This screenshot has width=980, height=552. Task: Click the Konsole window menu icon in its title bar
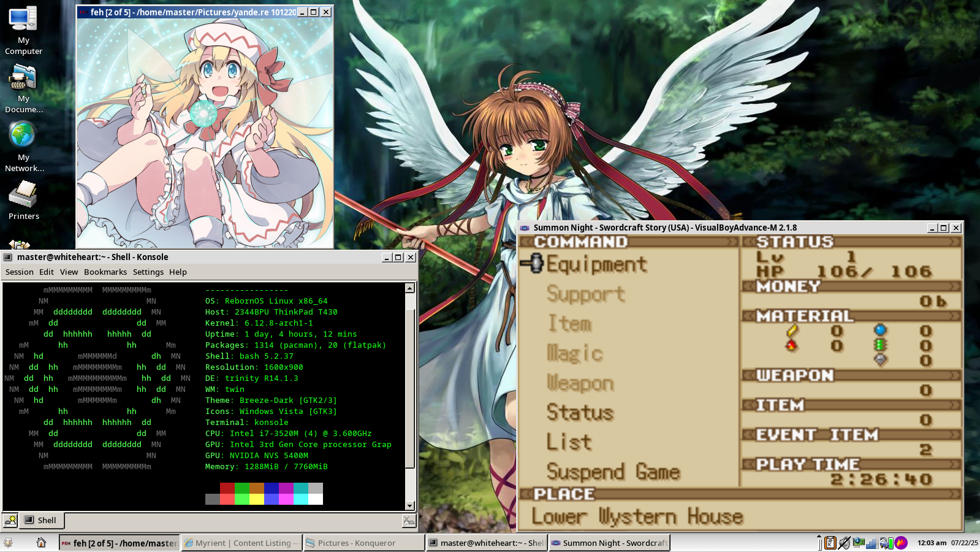click(x=8, y=257)
